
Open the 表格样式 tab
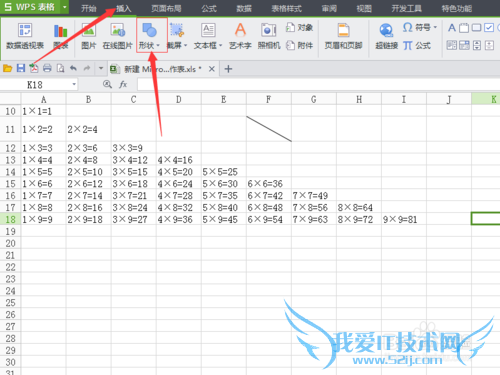[x=286, y=8]
